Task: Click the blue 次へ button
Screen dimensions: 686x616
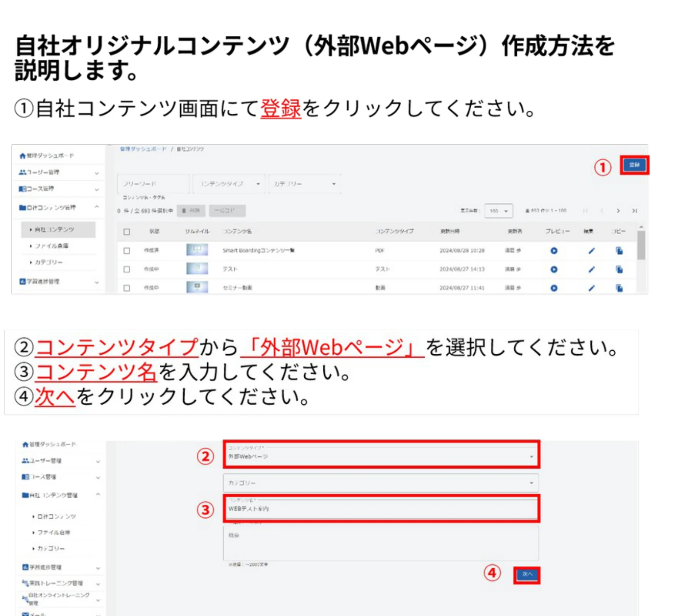Action: (527, 575)
